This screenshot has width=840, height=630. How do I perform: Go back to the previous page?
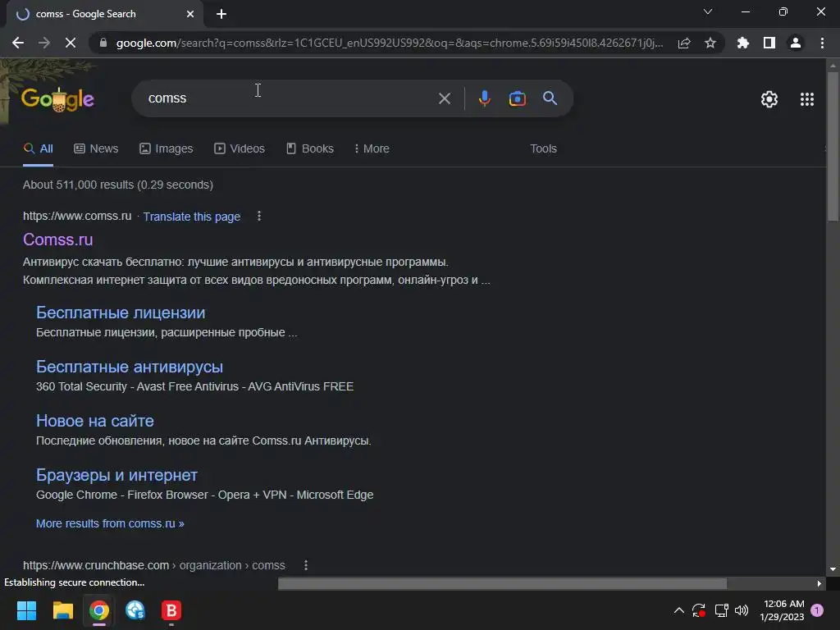point(18,43)
